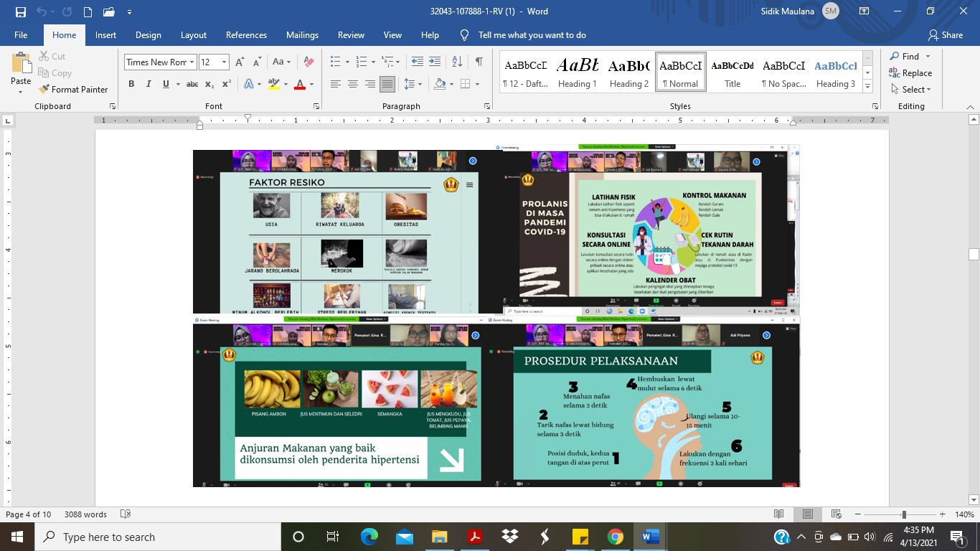Open Adobe Acrobat from the taskbar
The width and height of the screenshot is (980, 551).
(x=475, y=537)
